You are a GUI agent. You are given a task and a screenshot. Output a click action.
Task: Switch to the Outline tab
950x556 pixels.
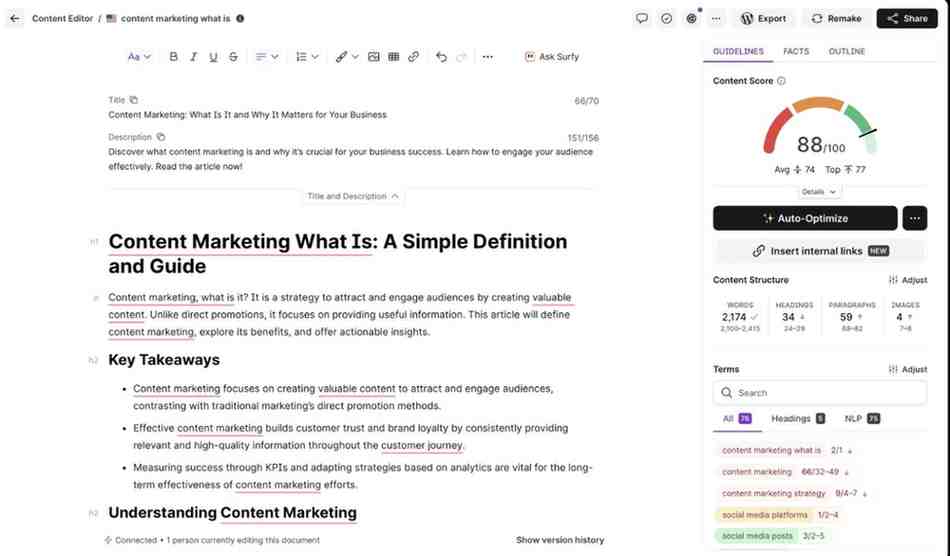pos(846,51)
